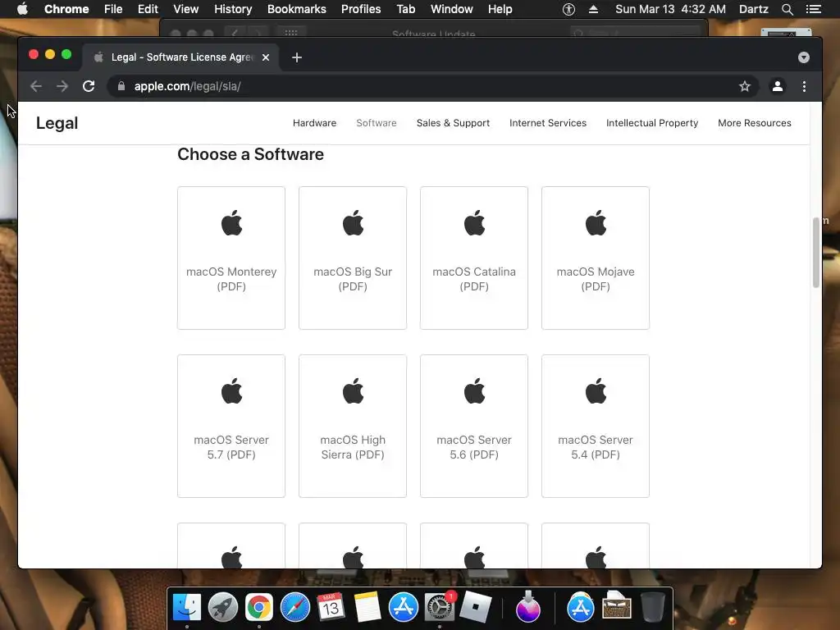Open the documents stack in the Dock
This screenshot has width=840, height=630.
(x=617, y=606)
